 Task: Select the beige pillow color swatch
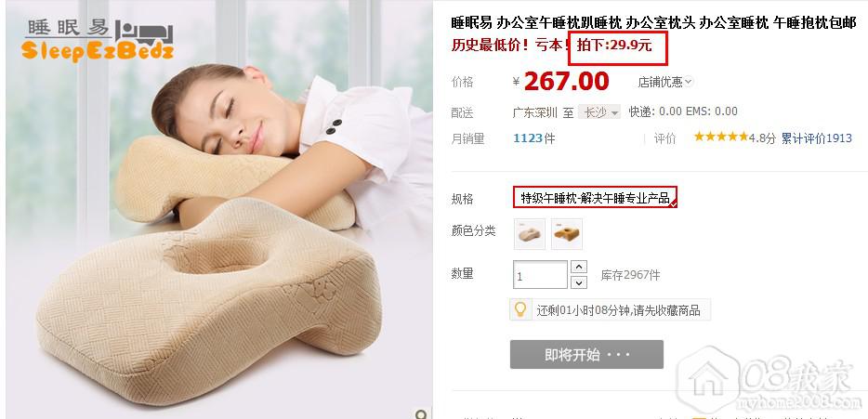tap(530, 233)
